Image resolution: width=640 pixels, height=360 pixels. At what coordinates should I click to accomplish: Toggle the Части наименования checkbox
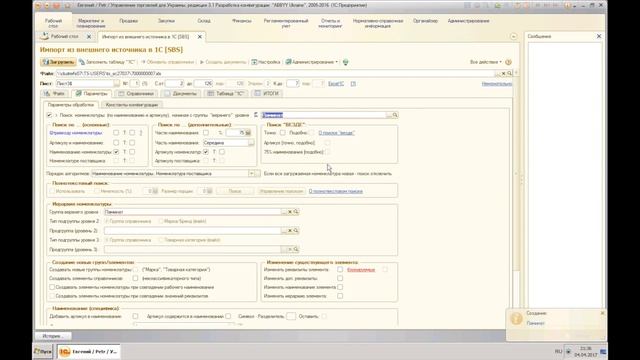point(206,133)
